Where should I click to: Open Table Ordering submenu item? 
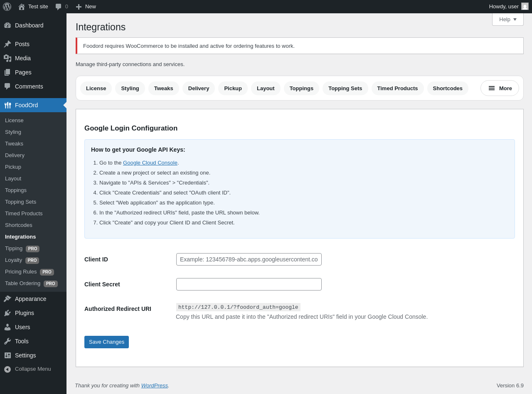pos(23,283)
